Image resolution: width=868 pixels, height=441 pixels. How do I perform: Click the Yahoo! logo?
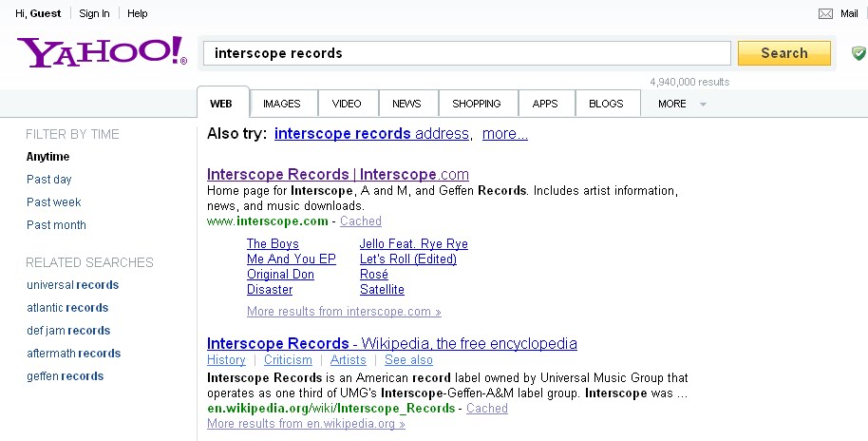coord(102,52)
